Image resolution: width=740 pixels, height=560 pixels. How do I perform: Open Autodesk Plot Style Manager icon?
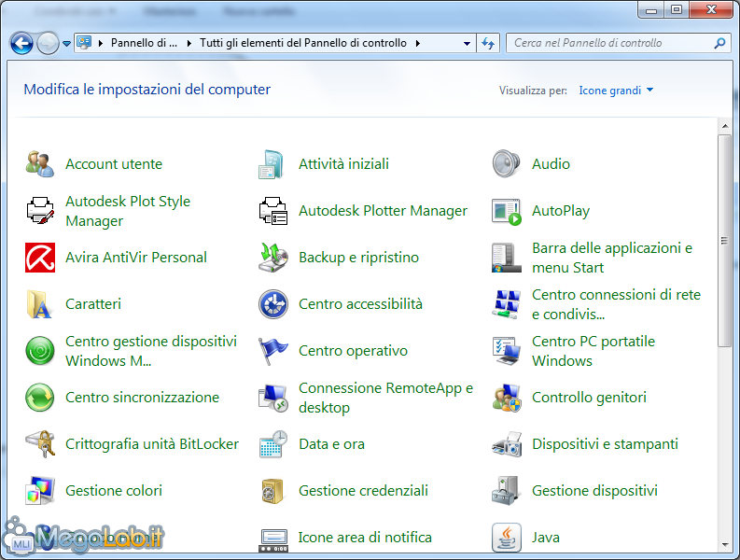click(39, 211)
